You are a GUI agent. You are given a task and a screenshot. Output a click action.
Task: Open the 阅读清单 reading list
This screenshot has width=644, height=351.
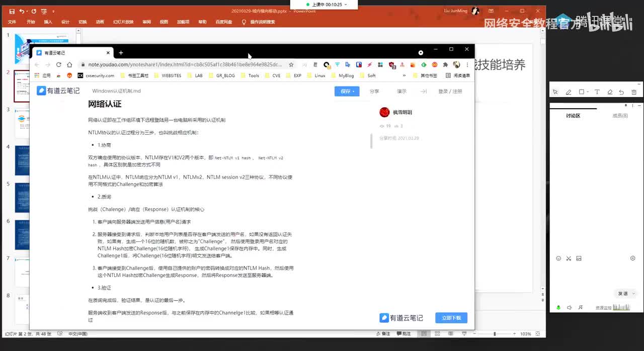pos(458,75)
